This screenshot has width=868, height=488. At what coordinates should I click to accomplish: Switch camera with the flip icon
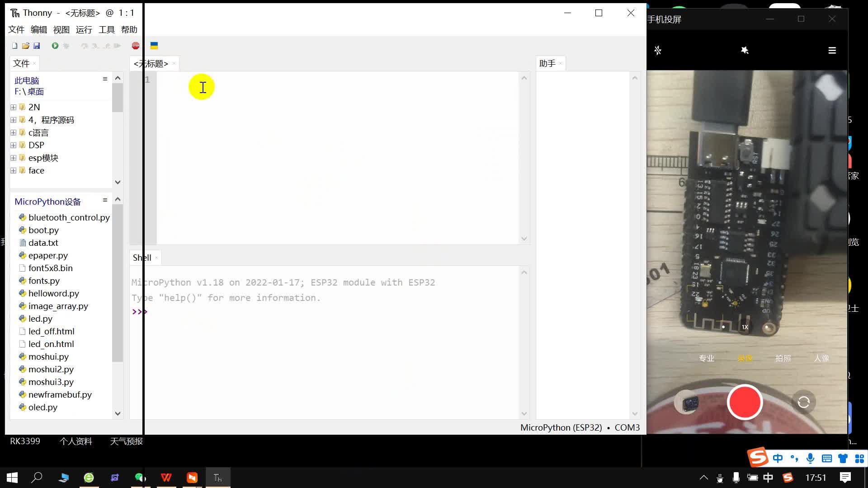pyautogui.click(x=803, y=402)
